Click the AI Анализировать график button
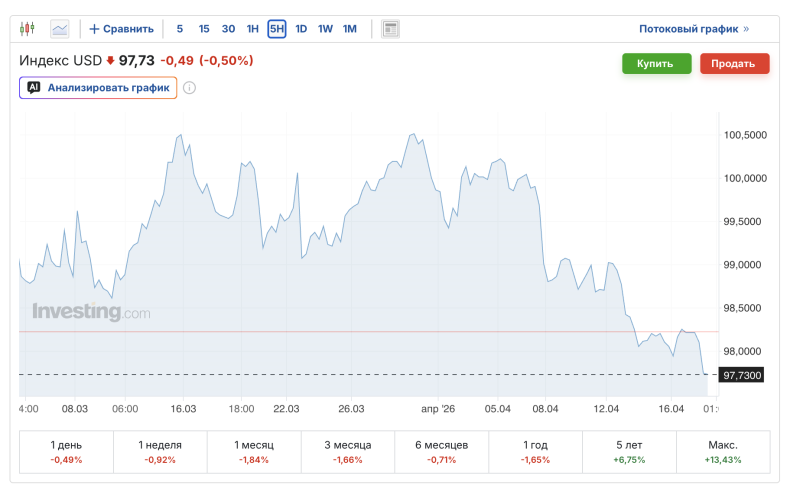This screenshot has height=494, width=800. (x=98, y=88)
